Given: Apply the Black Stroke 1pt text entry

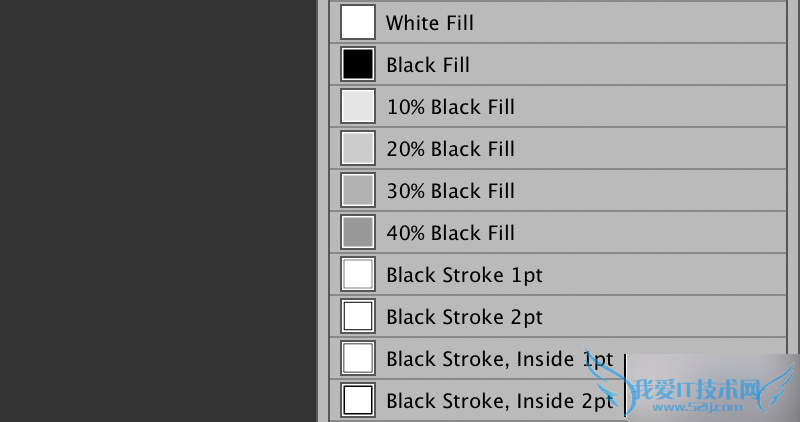Looking at the screenshot, I should [464, 275].
